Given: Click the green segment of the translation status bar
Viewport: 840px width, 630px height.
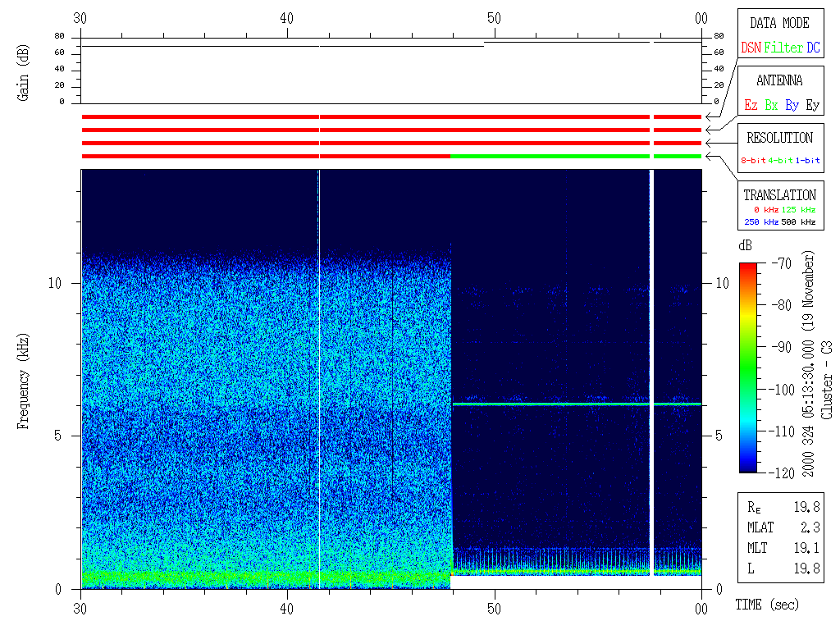Looking at the screenshot, I should [550, 156].
